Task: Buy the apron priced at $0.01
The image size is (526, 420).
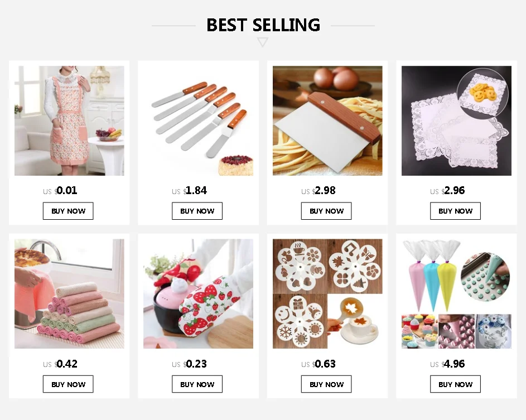Action: [68, 211]
